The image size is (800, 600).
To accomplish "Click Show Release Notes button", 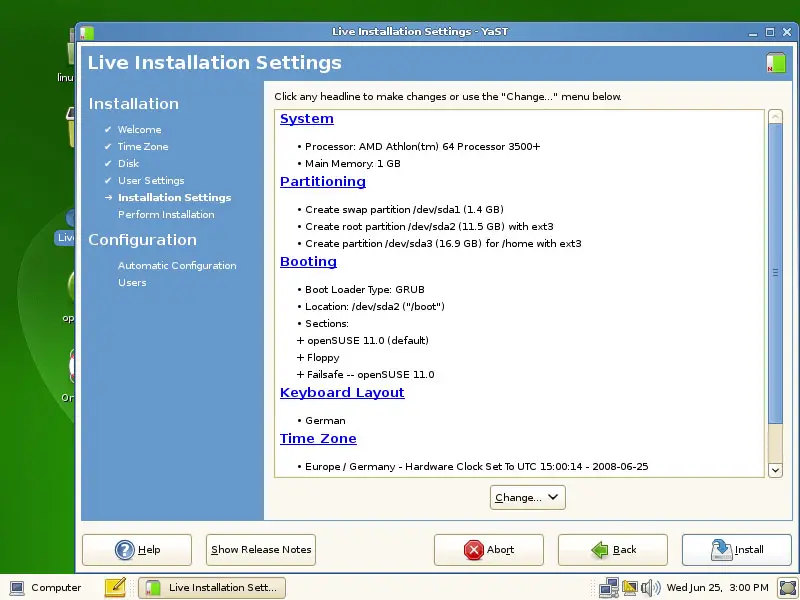I will pyautogui.click(x=261, y=549).
